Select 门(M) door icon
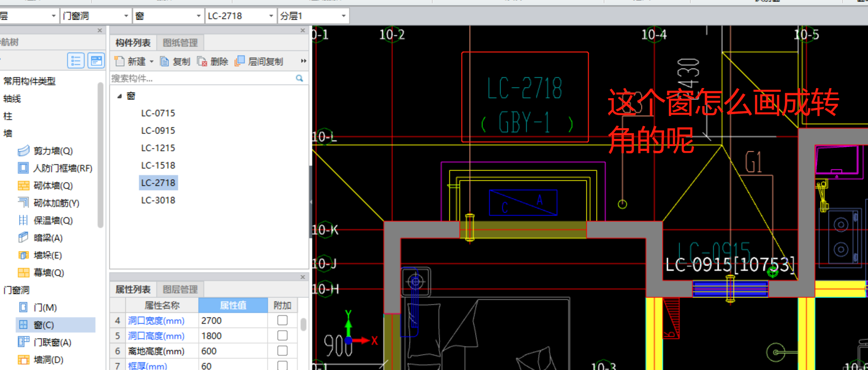Viewport: 868px width, 370px height. [23, 308]
